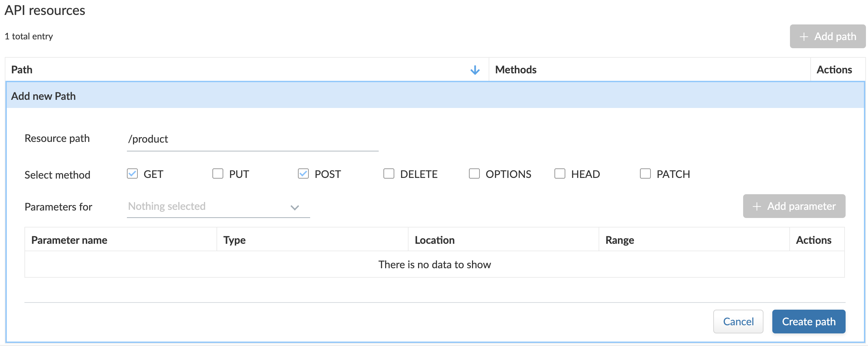Tick the DELETE method checkbox
The image size is (868, 347).
pos(389,173)
